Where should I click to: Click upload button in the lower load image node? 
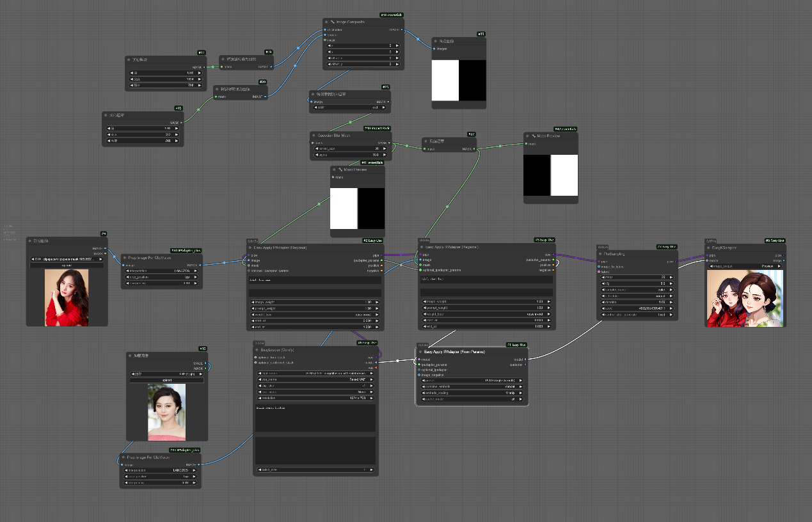[x=166, y=380]
